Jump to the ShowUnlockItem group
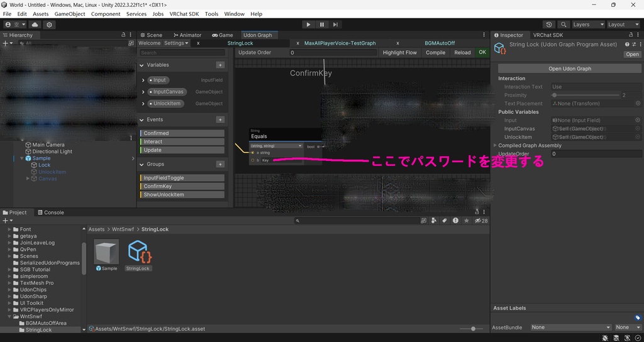Screen dimensions: 644x342 (182, 195)
